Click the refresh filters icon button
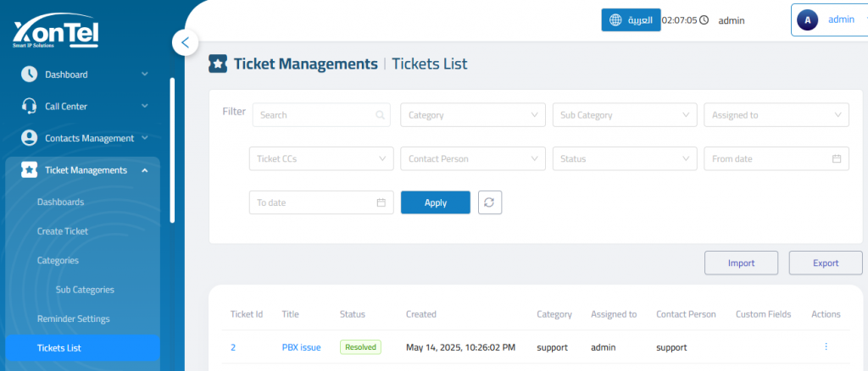This screenshot has height=371, width=868. (490, 202)
